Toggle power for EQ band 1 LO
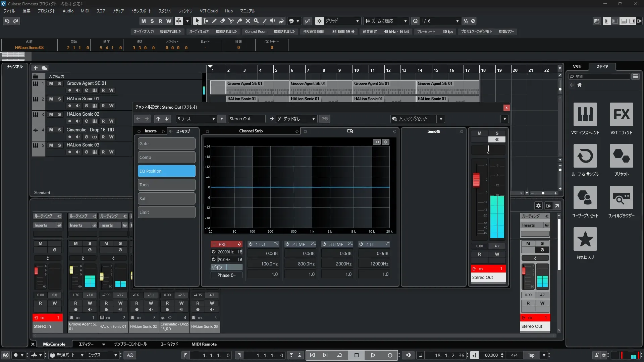The width and height of the screenshot is (644, 362). [x=251, y=244]
